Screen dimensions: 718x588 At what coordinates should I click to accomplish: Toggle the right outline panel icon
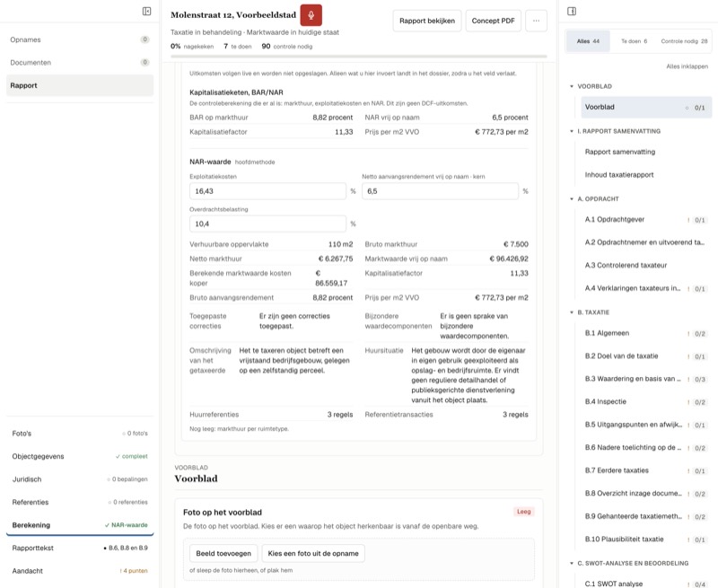[572, 11]
